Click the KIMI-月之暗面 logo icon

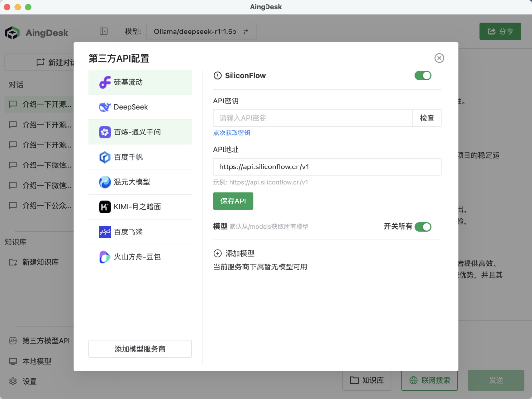pyautogui.click(x=105, y=207)
